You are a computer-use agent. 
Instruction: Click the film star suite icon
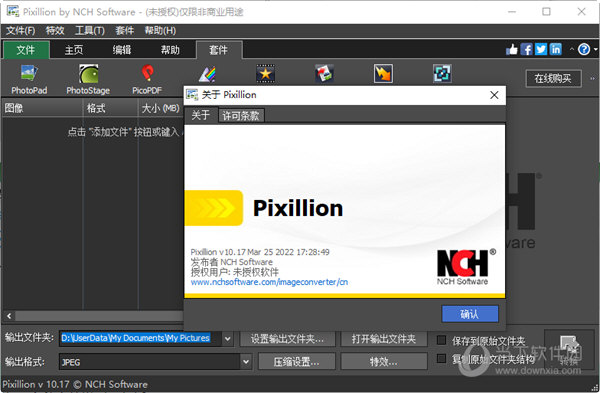point(266,73)
